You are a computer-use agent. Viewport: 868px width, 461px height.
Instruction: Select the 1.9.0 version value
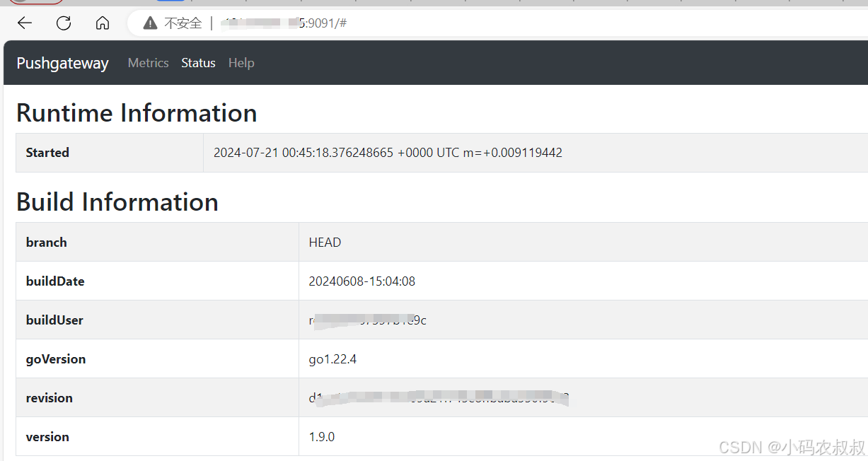(x=322, y=437)
